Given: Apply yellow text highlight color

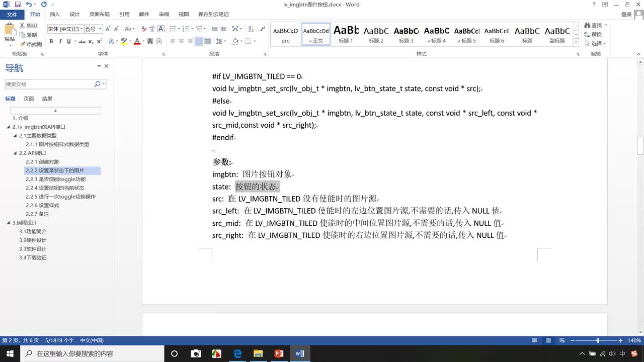Looking at the screenshot, I should pos(124,41).
